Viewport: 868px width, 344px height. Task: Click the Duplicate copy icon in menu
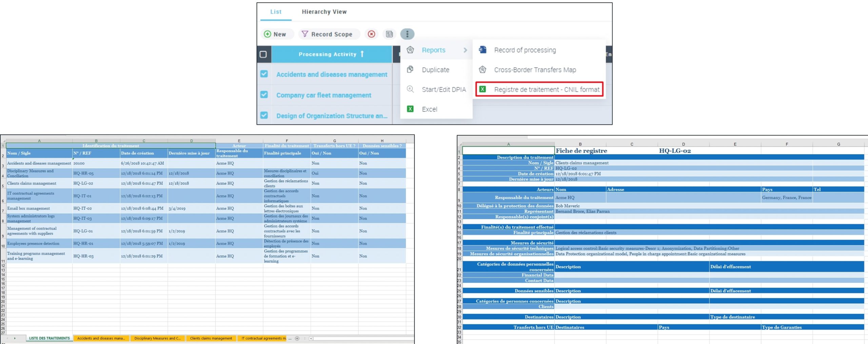410,69
